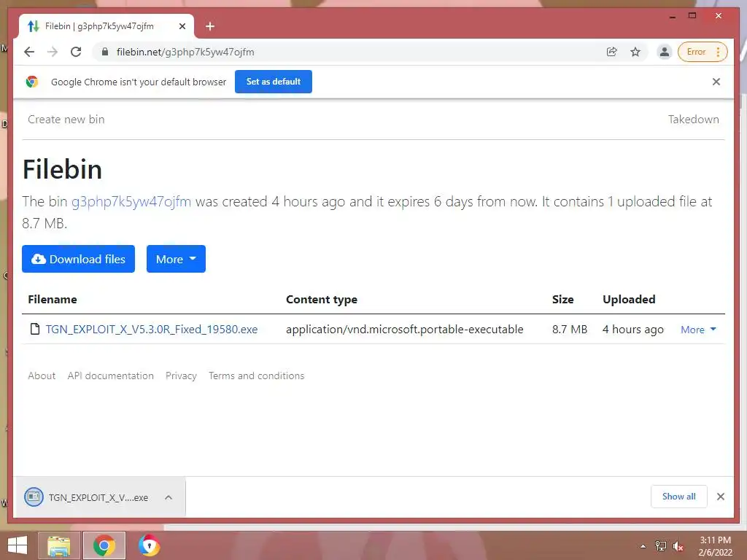Click the Chrome taskbar icon
Image resolution: width=747 pixels, height=560 pixels.
[104, 545]
